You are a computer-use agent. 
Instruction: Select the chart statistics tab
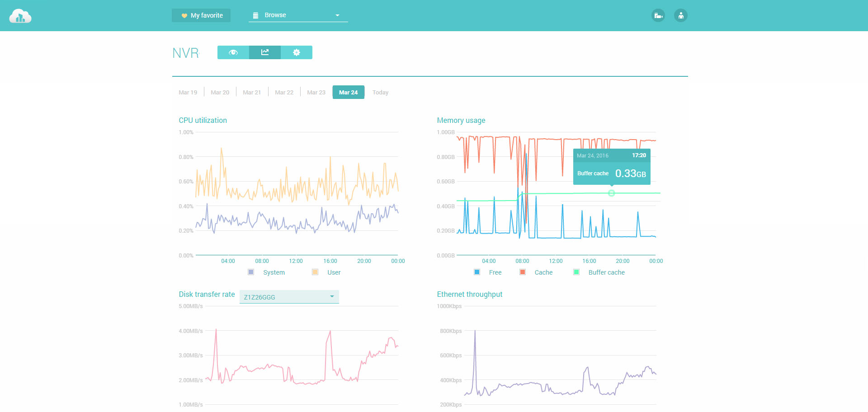coord(265,52)
